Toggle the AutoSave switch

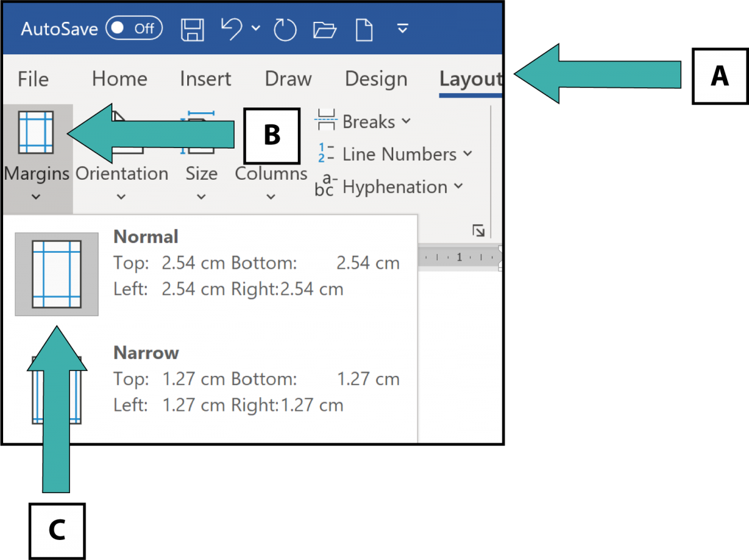(x=134, y=28)
